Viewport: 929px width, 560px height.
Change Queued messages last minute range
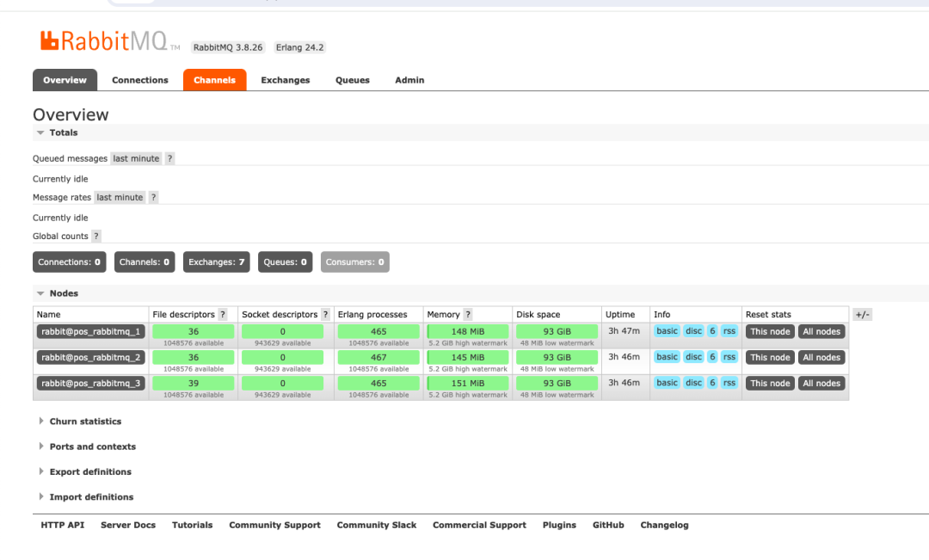[136, 158]
